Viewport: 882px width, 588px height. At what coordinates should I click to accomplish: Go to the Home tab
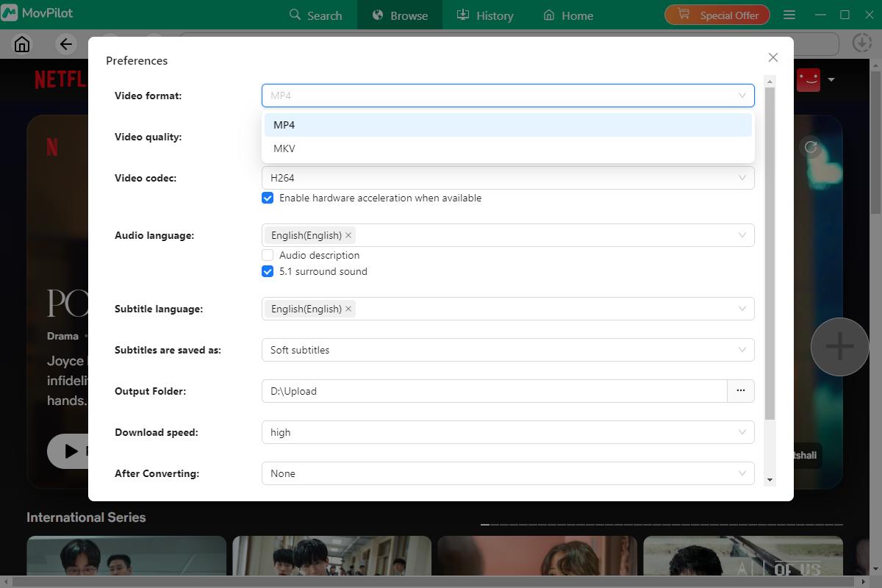coord(568,15)
